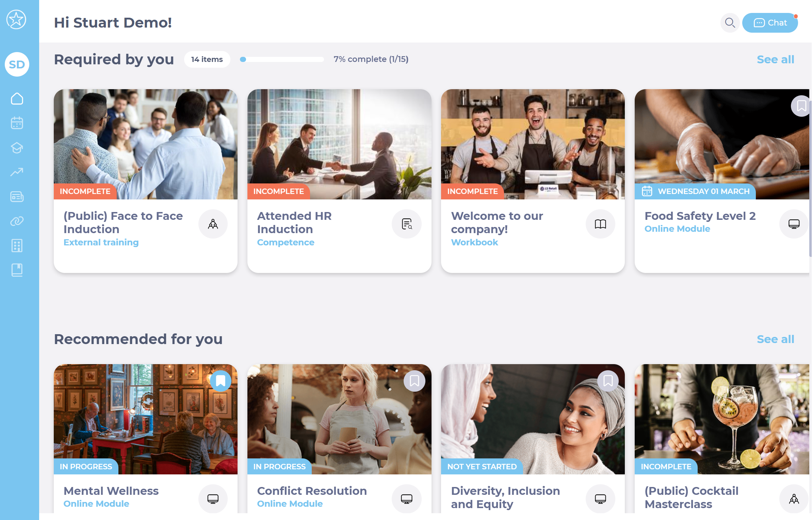Image resolution: width=812 pixels, height=520 pixels.
Task: Click the Wednesday 01 March date badge
Action: [695, 191]
